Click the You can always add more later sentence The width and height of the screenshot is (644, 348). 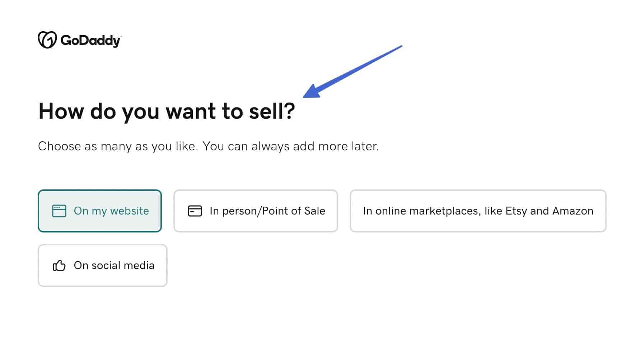[291, 146]
